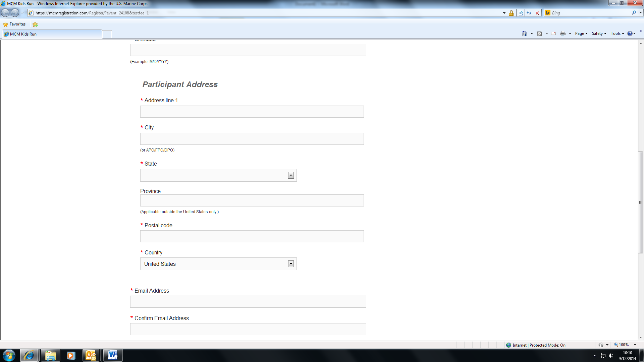Change the 100% zoom level button
This screenshot has height=362, width=644.
[623, 345]
